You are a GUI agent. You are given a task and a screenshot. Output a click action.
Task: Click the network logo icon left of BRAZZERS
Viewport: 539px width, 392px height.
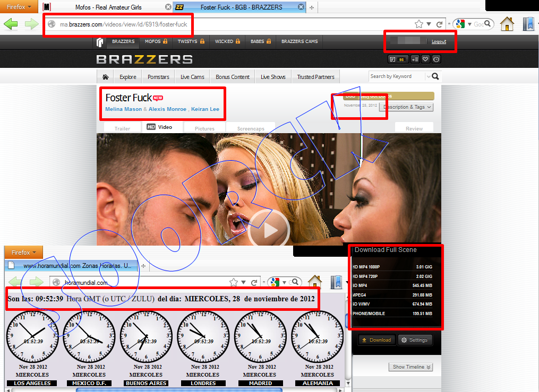(x=100, y=42)
